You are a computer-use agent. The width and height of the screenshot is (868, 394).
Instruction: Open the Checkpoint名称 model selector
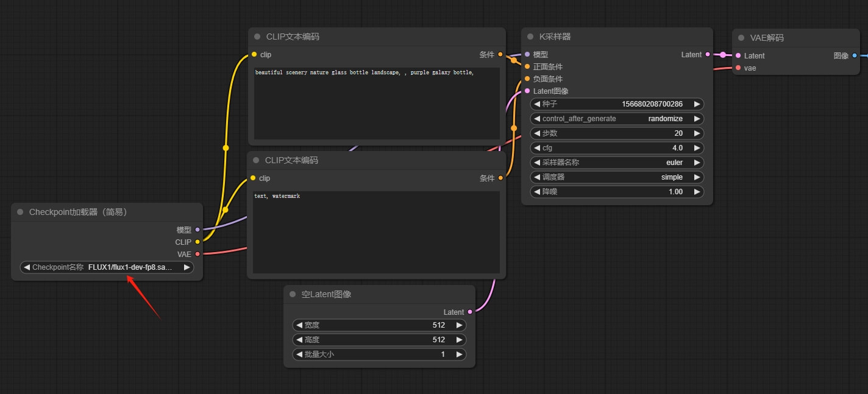tap(107, 267)
